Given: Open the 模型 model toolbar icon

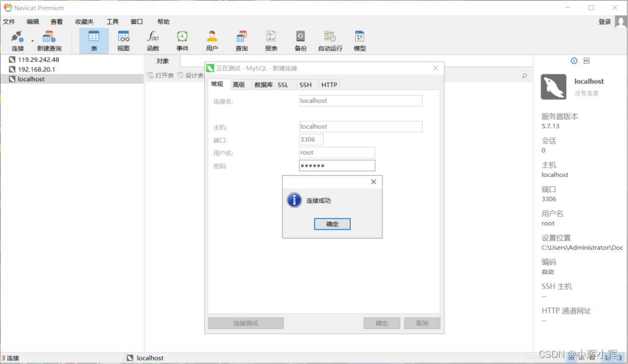Looking at the screenshot, I should [360, 40].
